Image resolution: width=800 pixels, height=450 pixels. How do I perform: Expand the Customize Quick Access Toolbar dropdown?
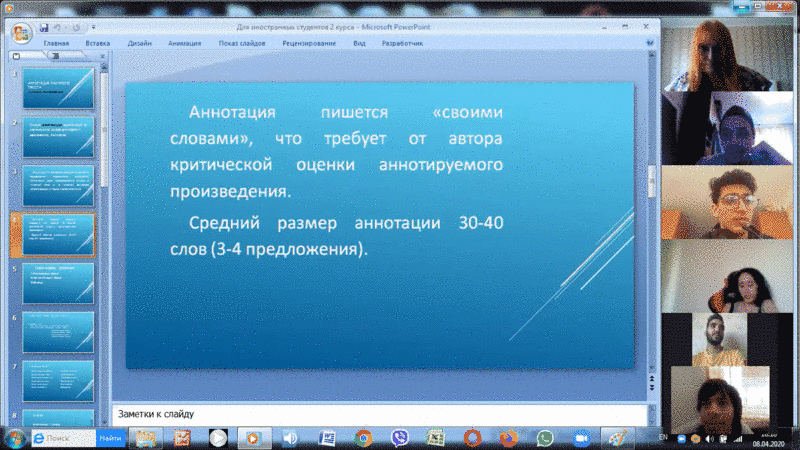click(92, 28)
